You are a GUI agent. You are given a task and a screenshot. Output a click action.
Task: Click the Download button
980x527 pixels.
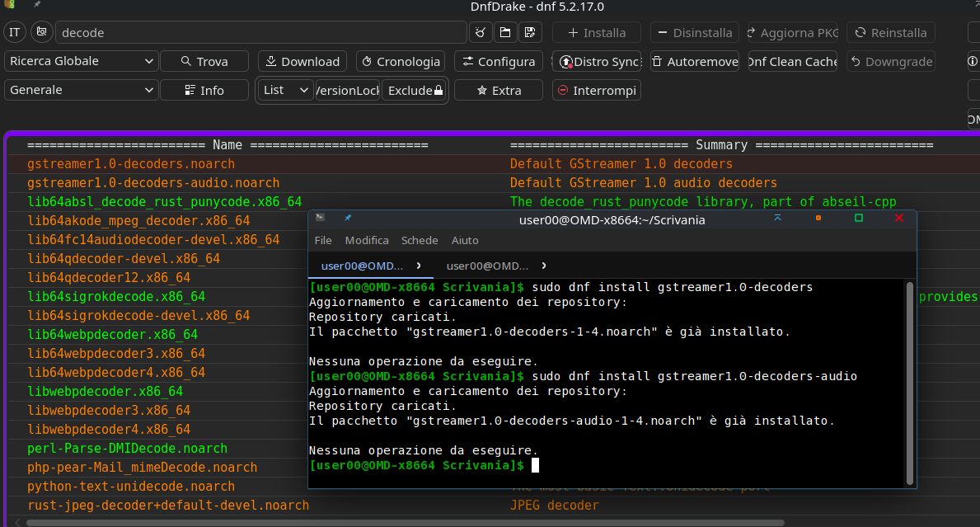[x=302, y=61]
